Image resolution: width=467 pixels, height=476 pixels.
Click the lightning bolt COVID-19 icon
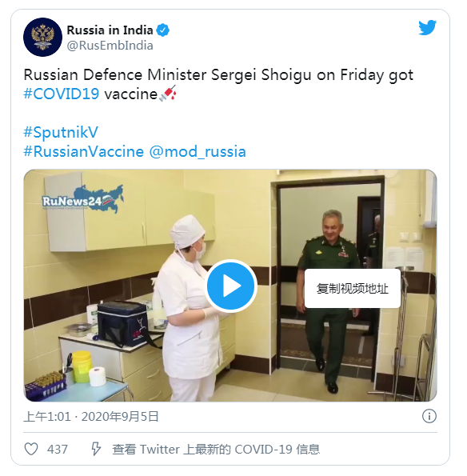pyautogui.click(x=96, y=449)
